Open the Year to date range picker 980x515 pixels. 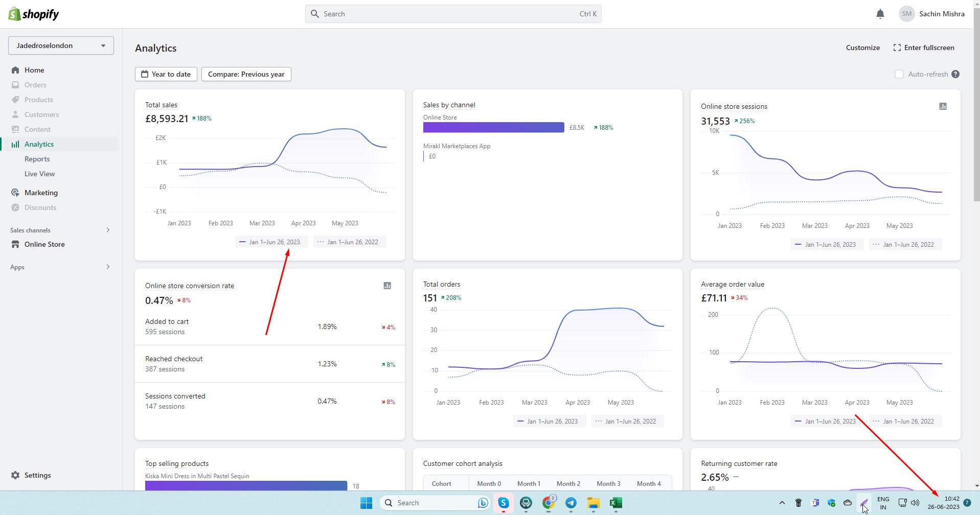[x=166, y=74]
